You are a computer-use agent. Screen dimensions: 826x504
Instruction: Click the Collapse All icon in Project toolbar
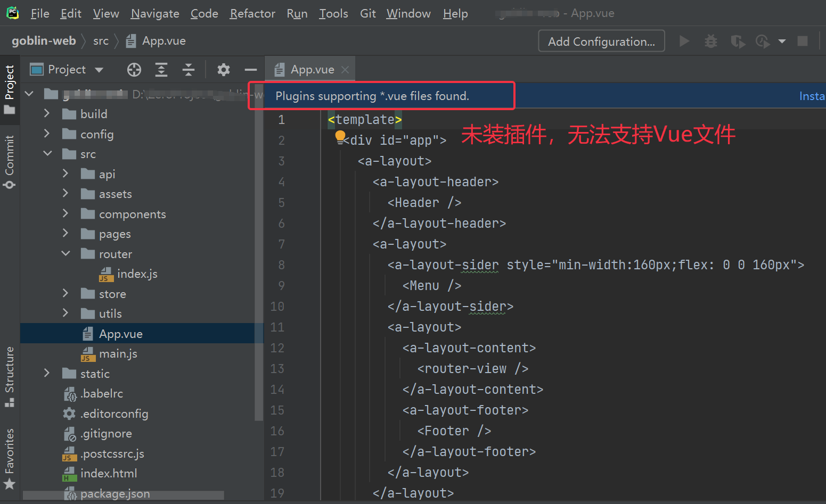(x=189, y=70)
